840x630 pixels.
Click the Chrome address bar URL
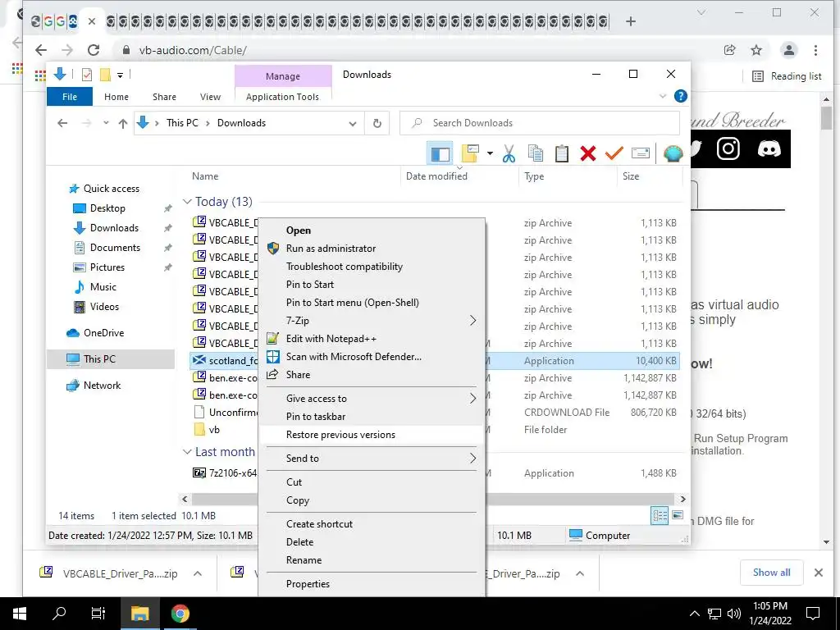[193, 50]
